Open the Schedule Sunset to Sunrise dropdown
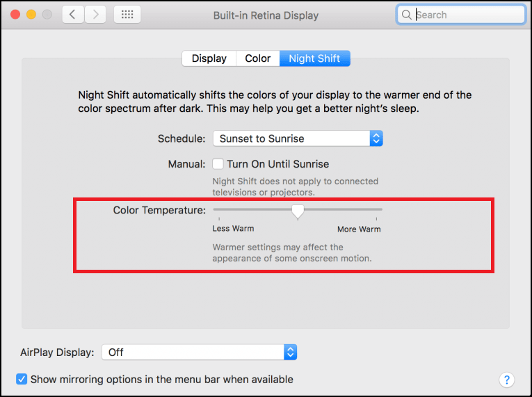This screenshot has width=532, height=397. [298, 138]
